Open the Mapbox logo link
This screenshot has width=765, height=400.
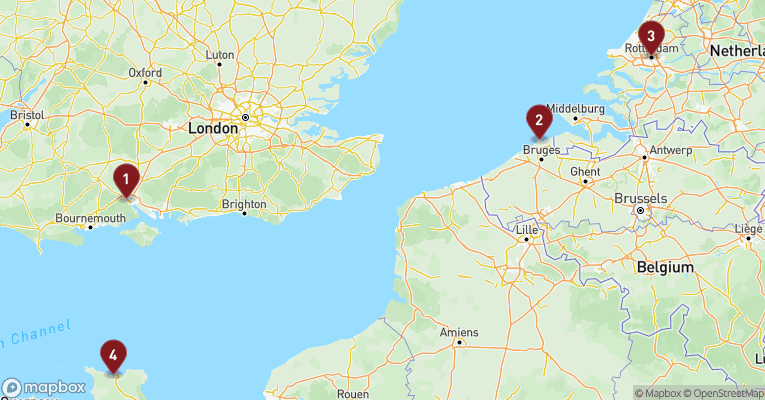pos(43,388)
